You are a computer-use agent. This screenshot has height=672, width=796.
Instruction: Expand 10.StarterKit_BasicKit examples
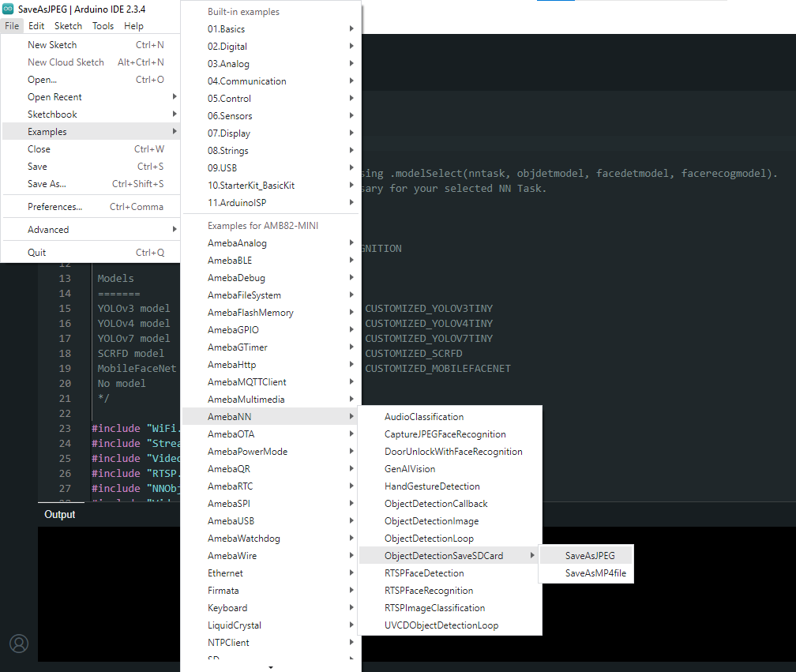[271, 186]
